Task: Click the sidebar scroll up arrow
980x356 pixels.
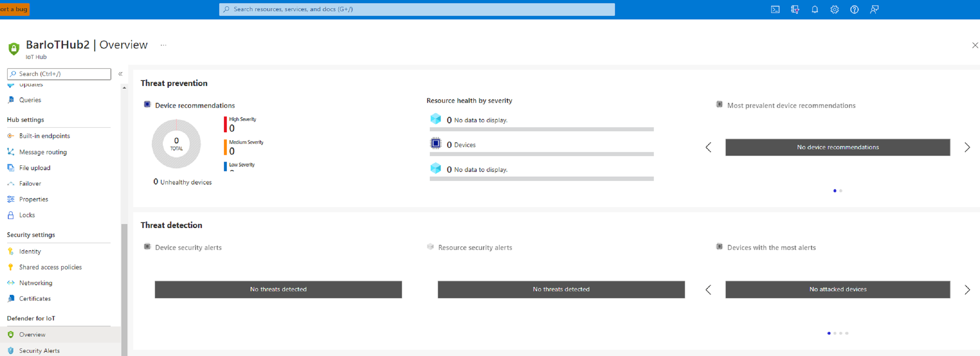Action: (124, 88)
